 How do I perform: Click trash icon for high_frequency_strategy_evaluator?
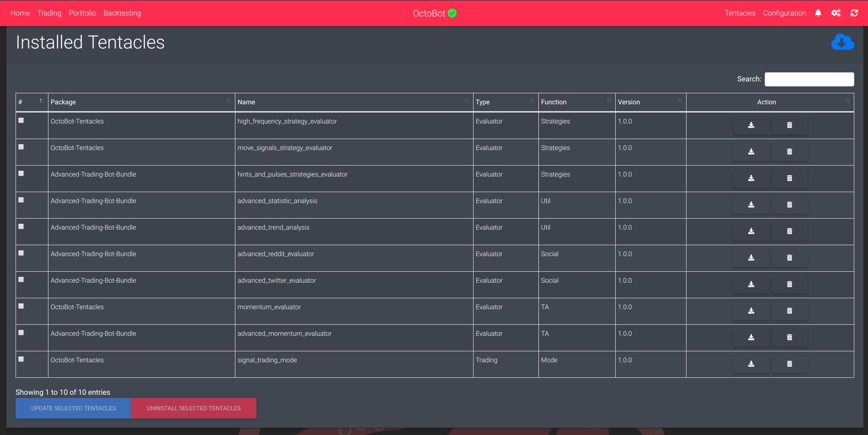point(789,125)
